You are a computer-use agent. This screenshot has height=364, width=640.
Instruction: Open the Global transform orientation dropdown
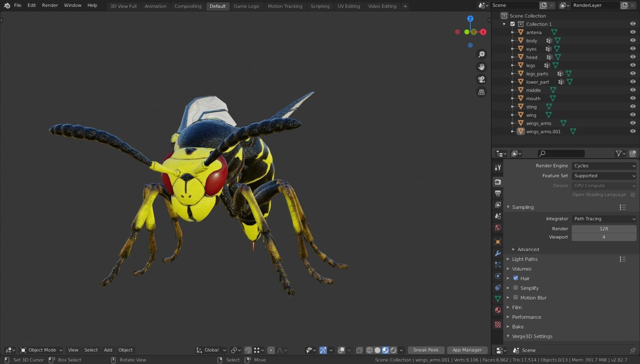tap(211, 350)
